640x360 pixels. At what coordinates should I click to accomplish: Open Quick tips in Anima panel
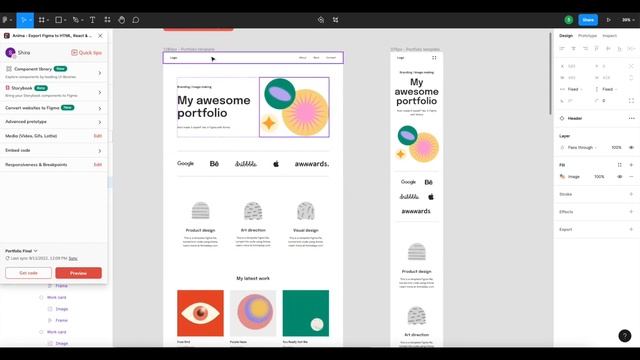[x=87, y=53]
